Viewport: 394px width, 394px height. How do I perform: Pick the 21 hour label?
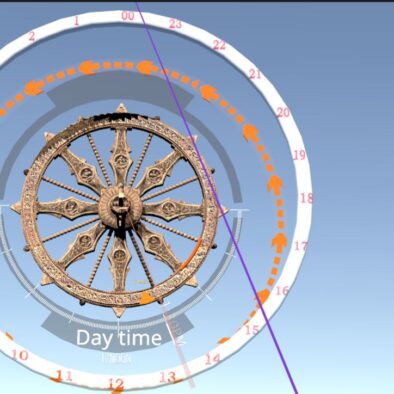point(255,74)
